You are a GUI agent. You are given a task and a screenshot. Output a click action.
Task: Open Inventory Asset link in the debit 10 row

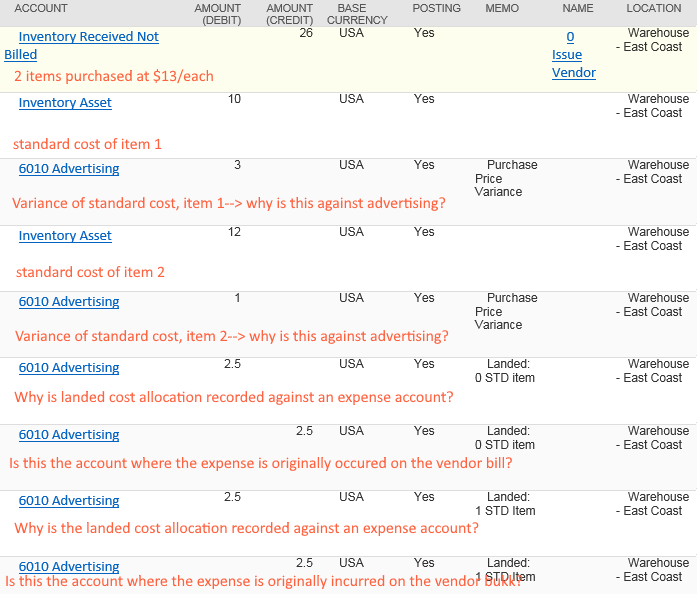pyautogui.click(x=65, y=103)
